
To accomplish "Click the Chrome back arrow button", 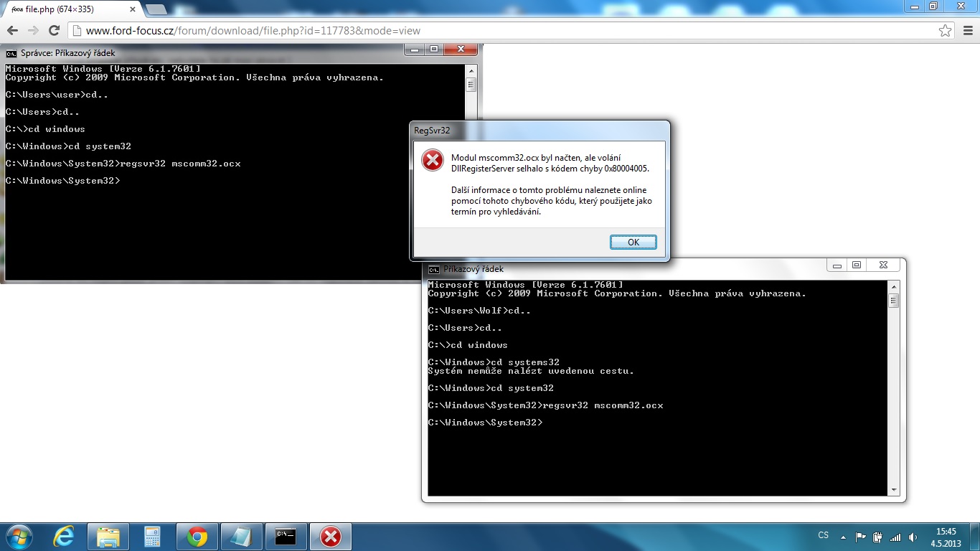I will [x=12, y=31].
